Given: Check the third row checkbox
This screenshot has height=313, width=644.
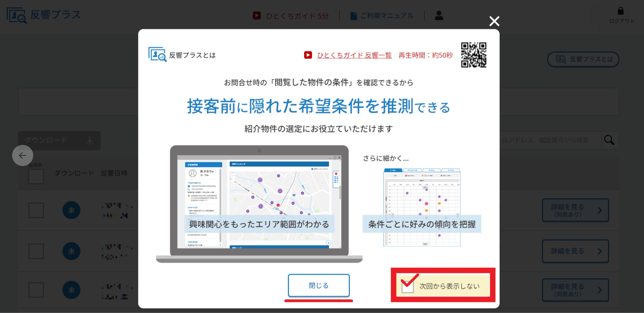Looking at the screenshot, I should [36, 290].
